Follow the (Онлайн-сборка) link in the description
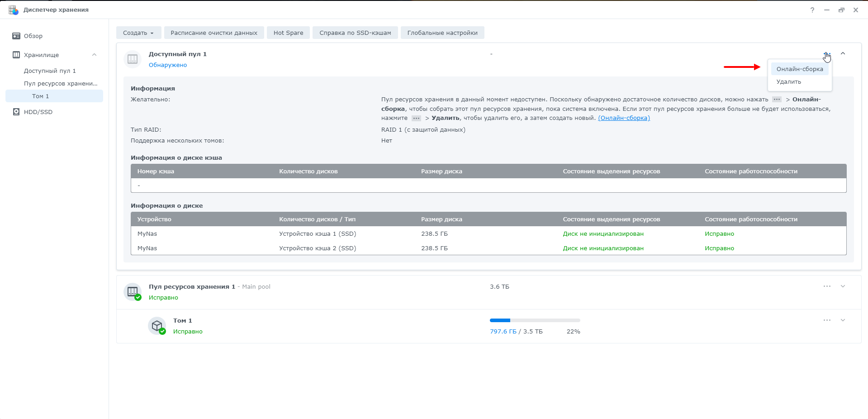The width and height of the screenshot is (868, 419). [624, 118]
